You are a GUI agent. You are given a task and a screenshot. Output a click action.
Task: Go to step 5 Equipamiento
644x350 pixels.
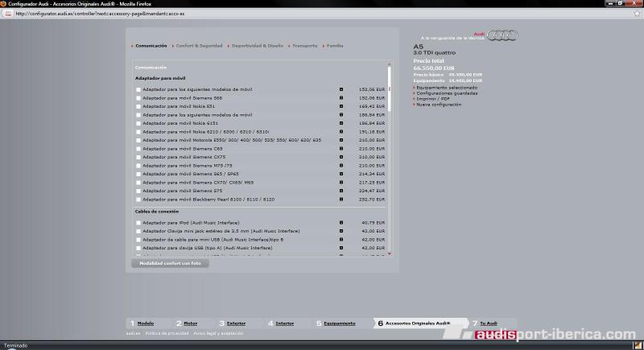coord(339,323)
